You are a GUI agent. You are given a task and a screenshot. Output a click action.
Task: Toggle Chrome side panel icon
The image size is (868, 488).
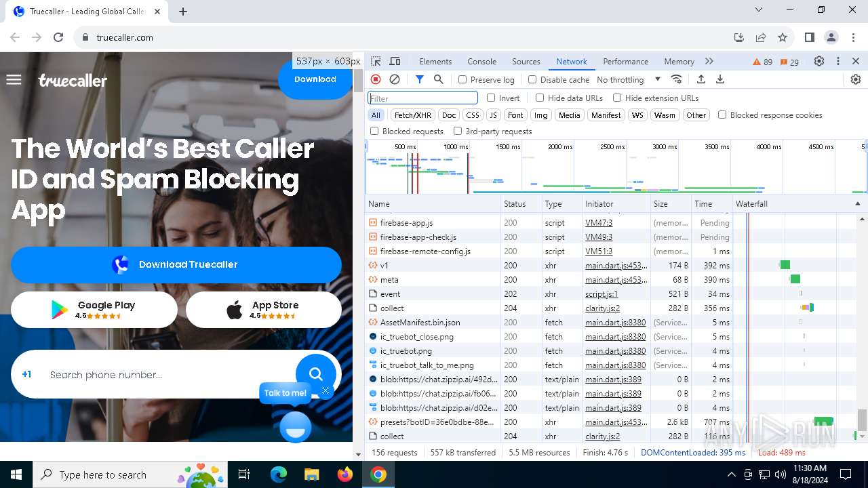pyautogui.click(x=810, y=37)
